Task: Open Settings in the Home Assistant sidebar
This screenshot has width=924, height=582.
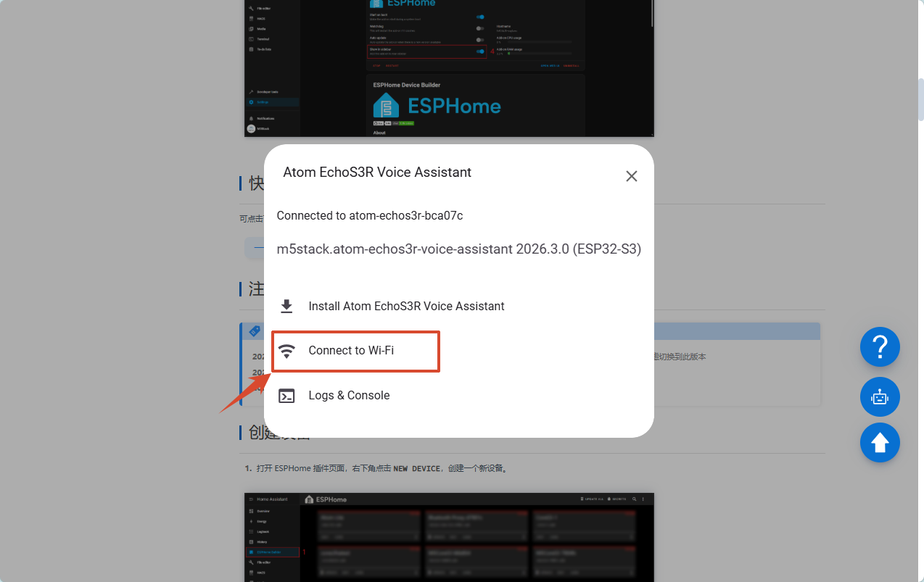Action: tap(263, 102)
